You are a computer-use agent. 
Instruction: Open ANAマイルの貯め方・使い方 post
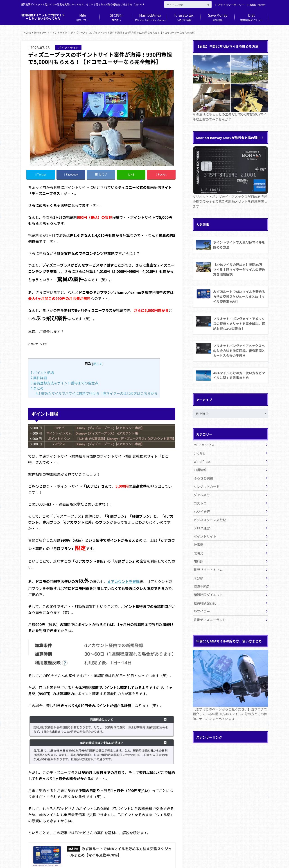(x=230, y=375)
